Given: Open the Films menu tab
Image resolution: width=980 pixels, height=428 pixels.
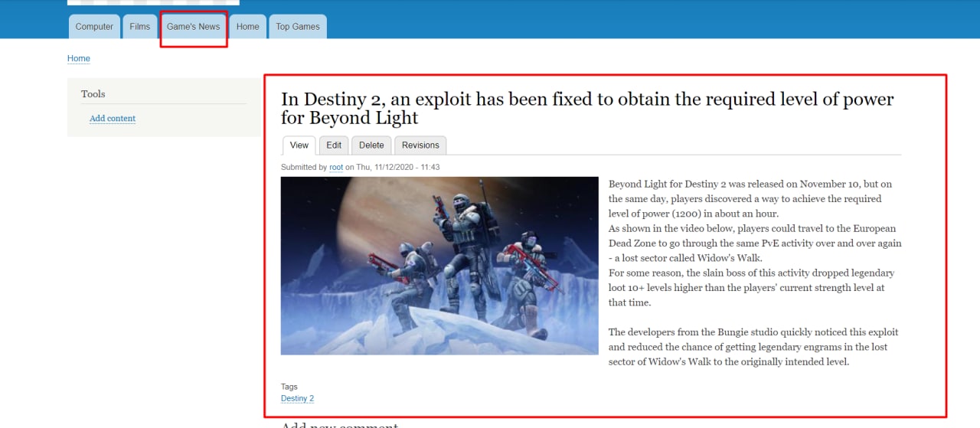Looking at the screenshot, I should point(140,27).
